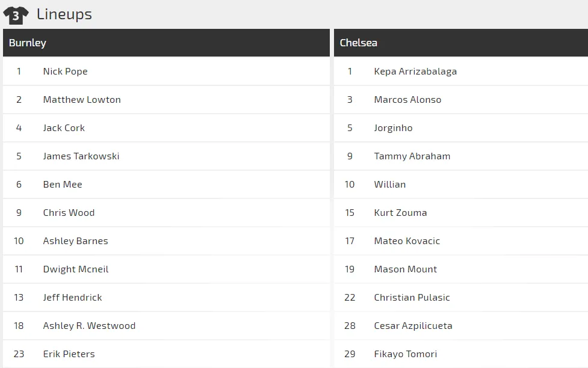The width and height of the screenshot is (588, 368).
Task: Click Matthew Lowton in Burnley lineup
Action: point(82,99)
